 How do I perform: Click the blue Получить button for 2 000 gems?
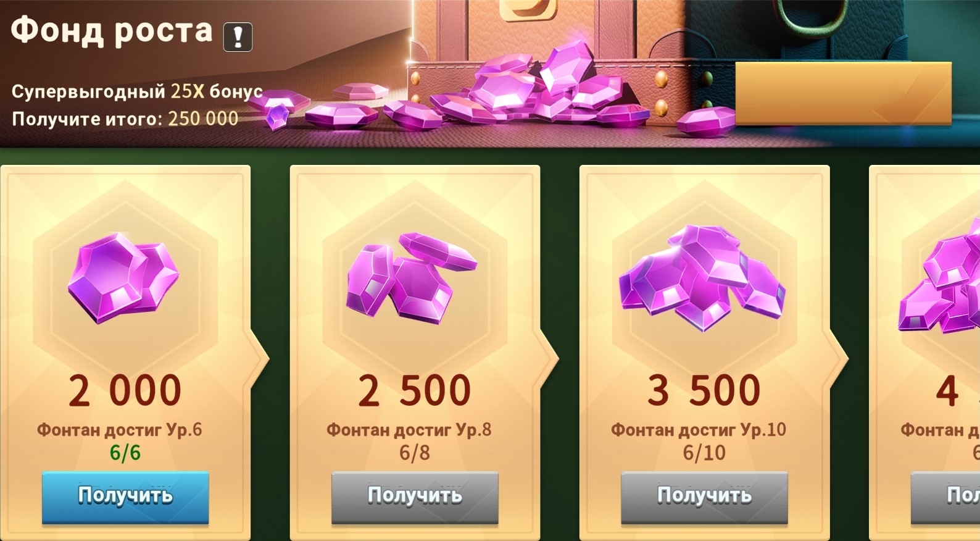[x=125, y=498]
